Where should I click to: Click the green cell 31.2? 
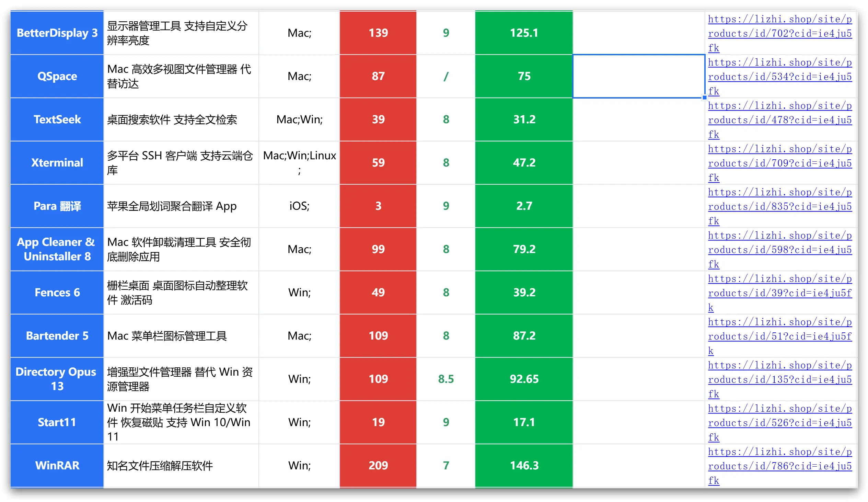click(524, 119)
